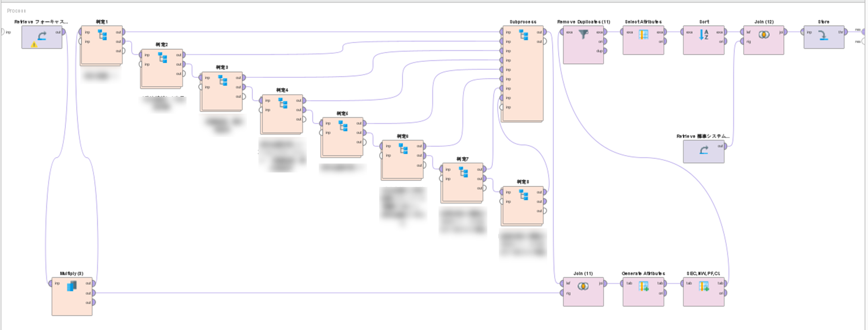Click the Sort operator A-Z icon
868x330 pixels.
click(703, 34)
